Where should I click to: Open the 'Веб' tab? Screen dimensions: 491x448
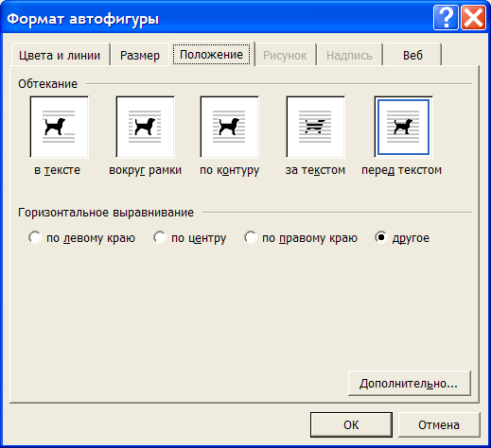click(x=412, y=55)
